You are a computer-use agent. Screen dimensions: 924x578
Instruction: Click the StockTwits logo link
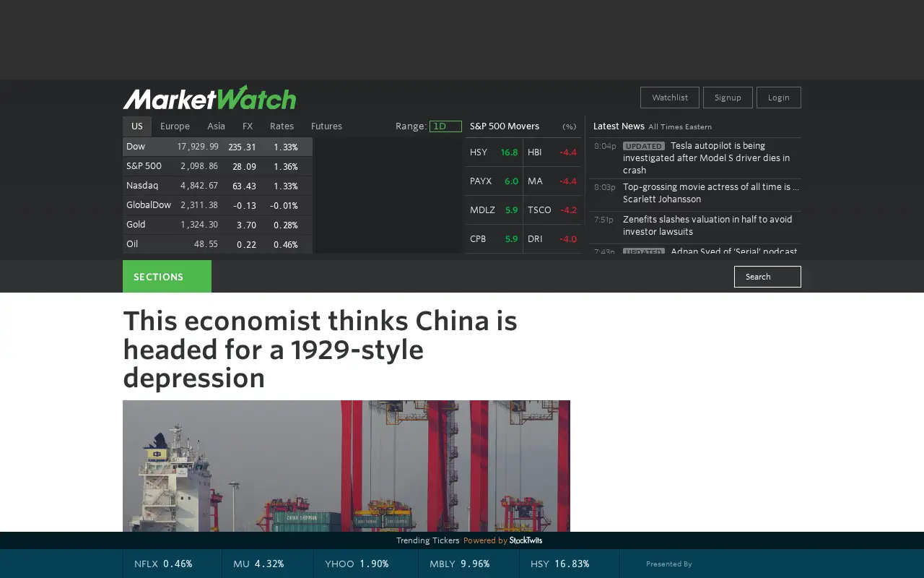click(526, 540)
